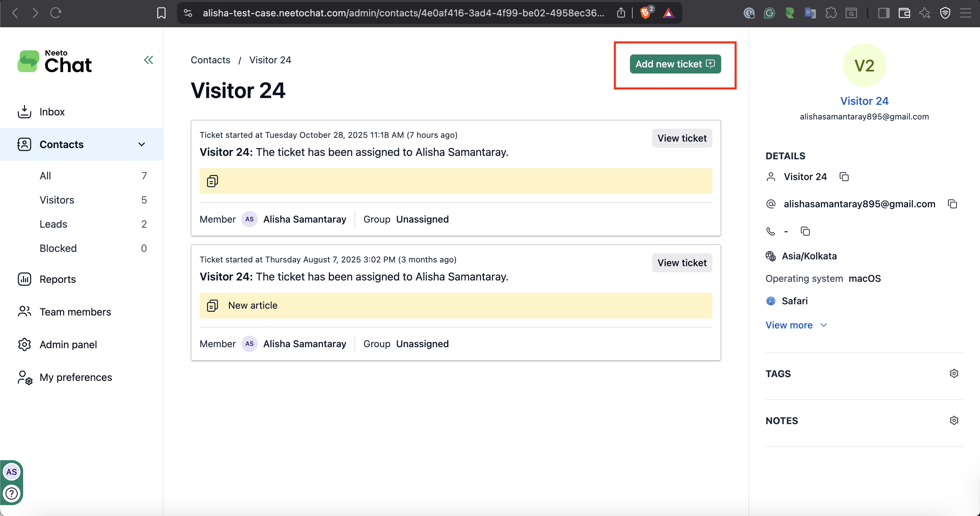980x516 pixels.
Task: Open Team members
Action: (75, 311)
